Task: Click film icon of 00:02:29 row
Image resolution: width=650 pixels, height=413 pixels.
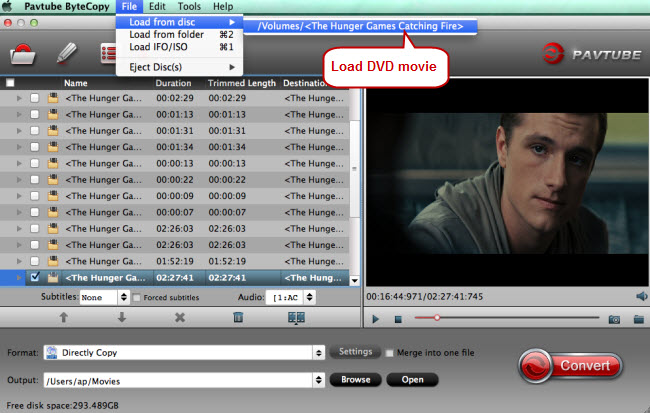Action: point(53,98)
